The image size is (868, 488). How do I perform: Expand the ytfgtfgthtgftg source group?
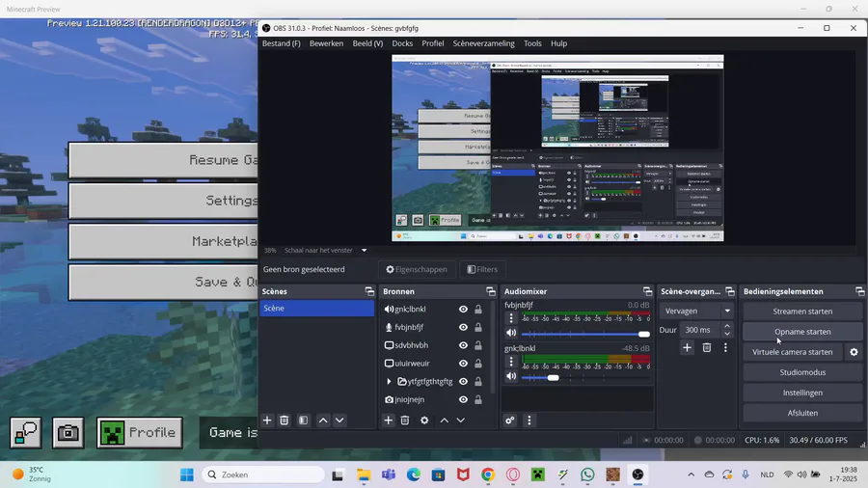click(x=389, y=382)
